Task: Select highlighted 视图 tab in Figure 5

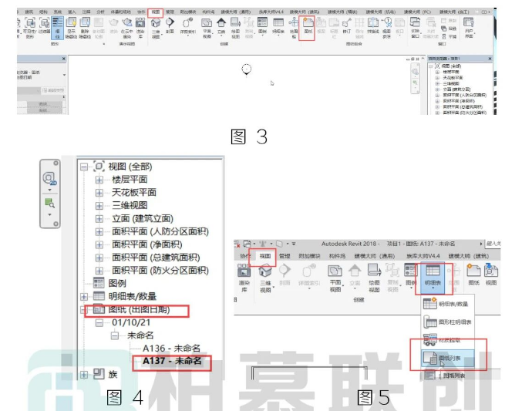Action: [265, 256]
